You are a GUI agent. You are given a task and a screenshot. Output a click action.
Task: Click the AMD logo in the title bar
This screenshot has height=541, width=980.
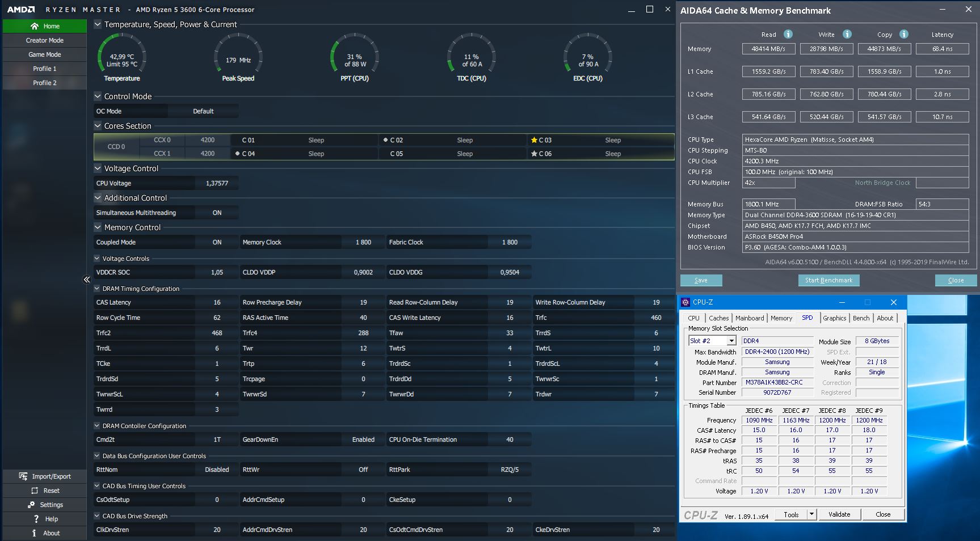coord(21,10)
